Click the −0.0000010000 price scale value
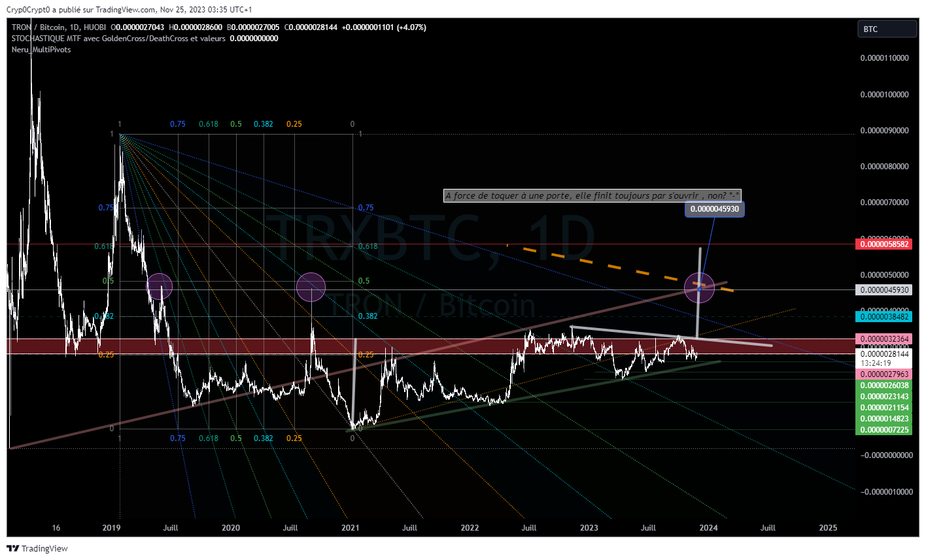926x560 pixels. point(885,491)
